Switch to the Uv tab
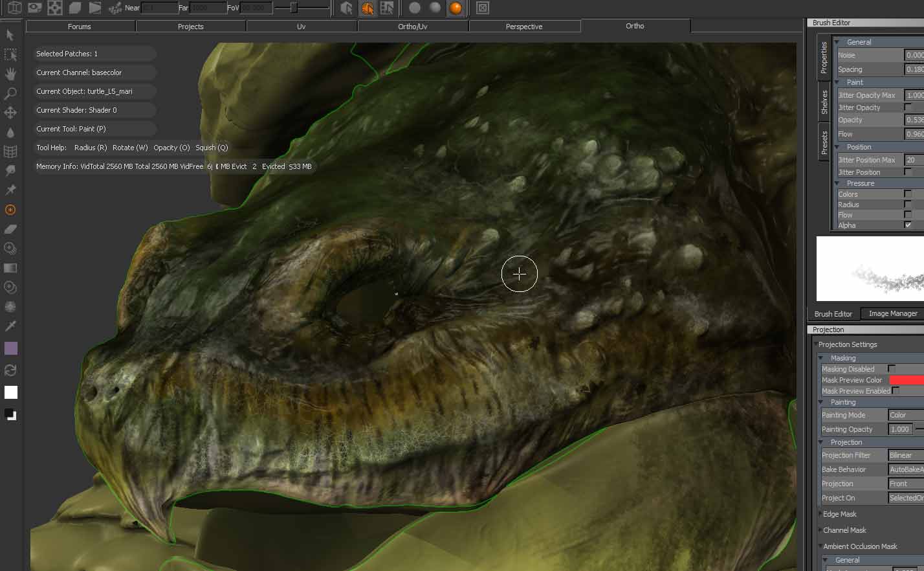Viewport: 924px width, 571px height. coord(302,27)
